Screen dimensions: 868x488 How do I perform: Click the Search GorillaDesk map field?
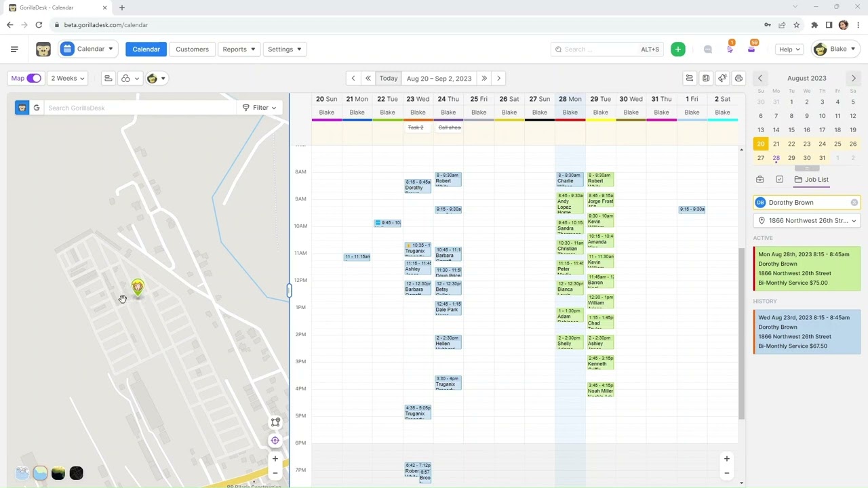[x=140, y=108]
